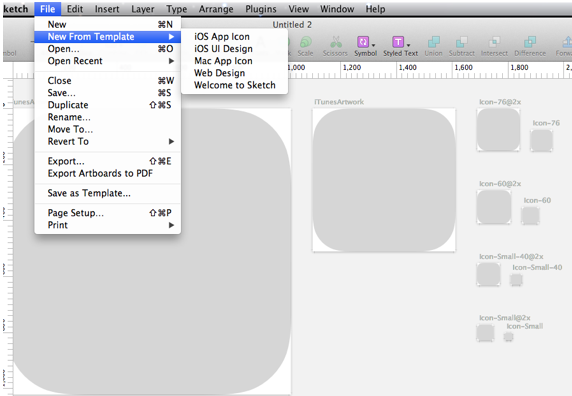The width and height of the screenshot is (572, 396).
Task: Select the Mac App Icon template
Action: coord(235,61)
